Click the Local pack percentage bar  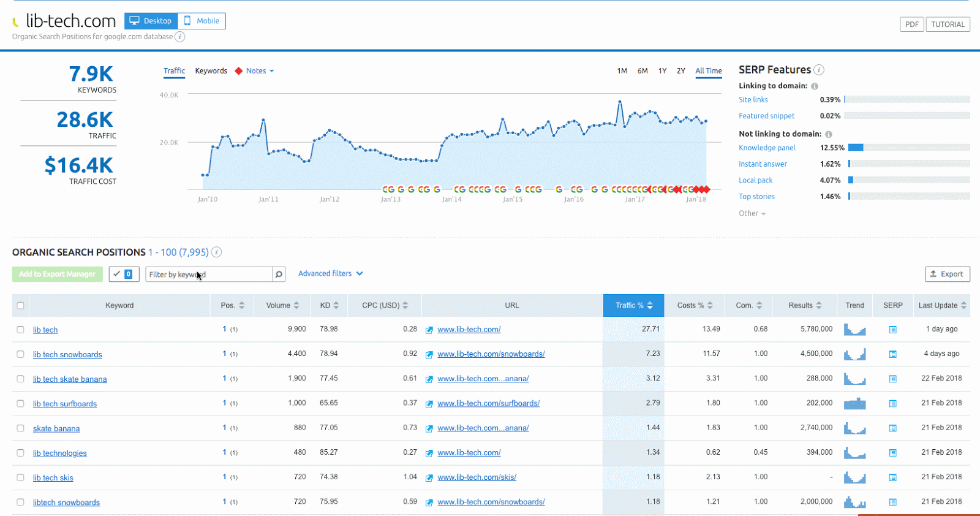[x=909, y=180]
